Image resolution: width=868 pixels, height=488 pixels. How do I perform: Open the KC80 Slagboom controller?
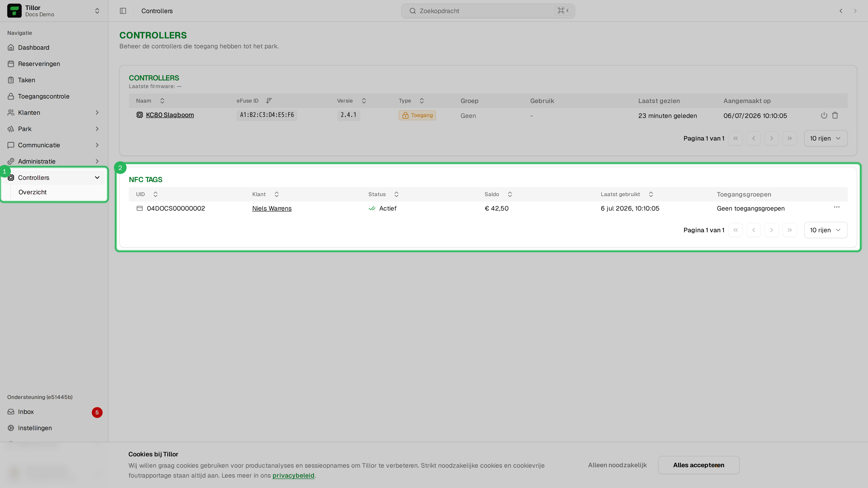(170, 115)
